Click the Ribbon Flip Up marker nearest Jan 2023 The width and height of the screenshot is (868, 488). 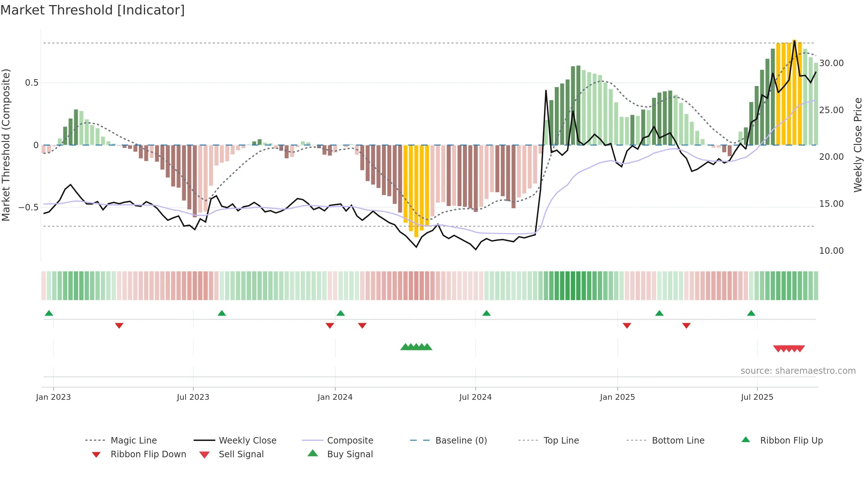coord(49,313)
